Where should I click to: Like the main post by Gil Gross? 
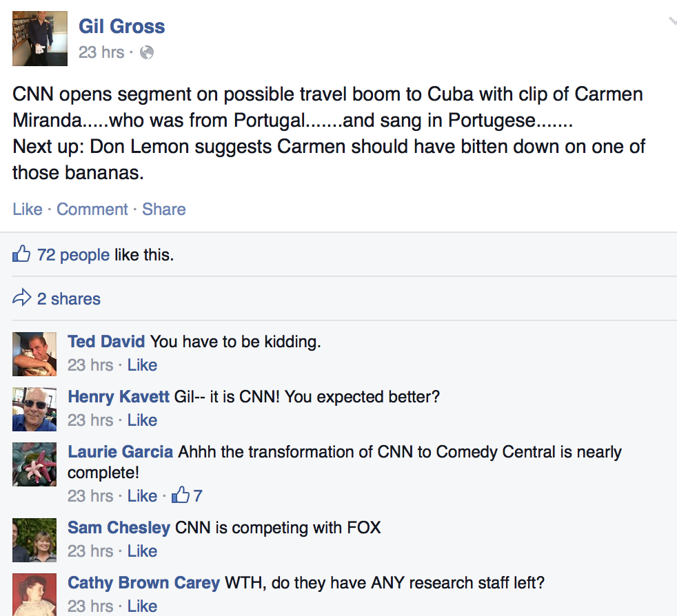(28, 209)
